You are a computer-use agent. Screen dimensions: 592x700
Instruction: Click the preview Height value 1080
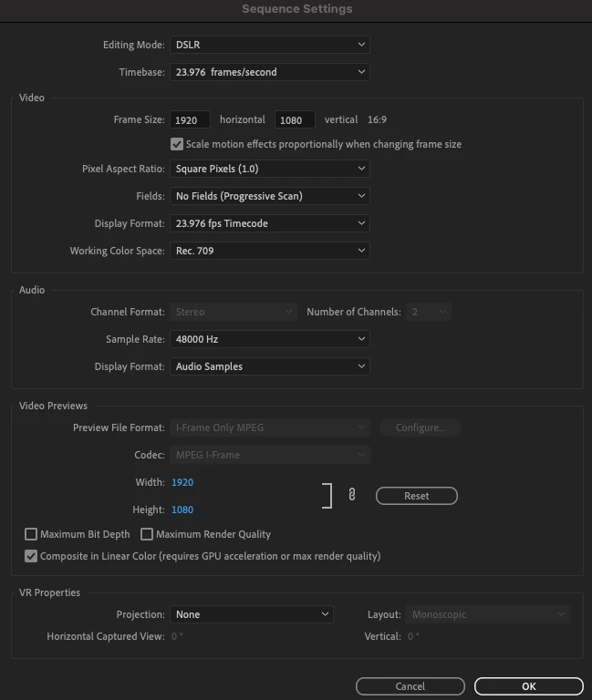[182, 510]
